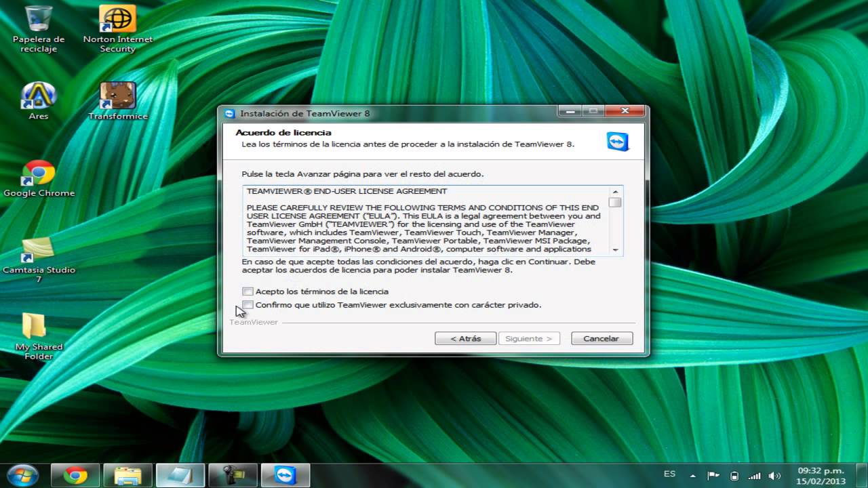This screenshot has width=868, height=488.
Task: Click 'Pulse la tecla Avanzar página' instruction text
Action: 363,174
